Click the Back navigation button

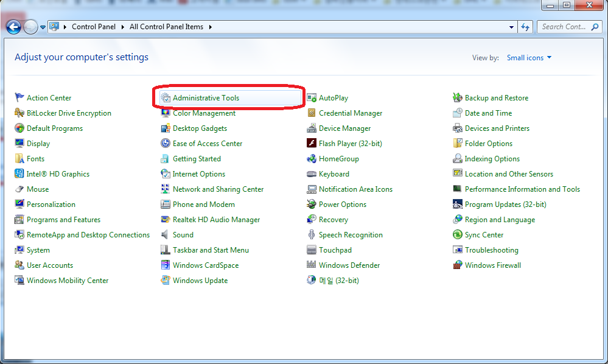tap(13, 27)
